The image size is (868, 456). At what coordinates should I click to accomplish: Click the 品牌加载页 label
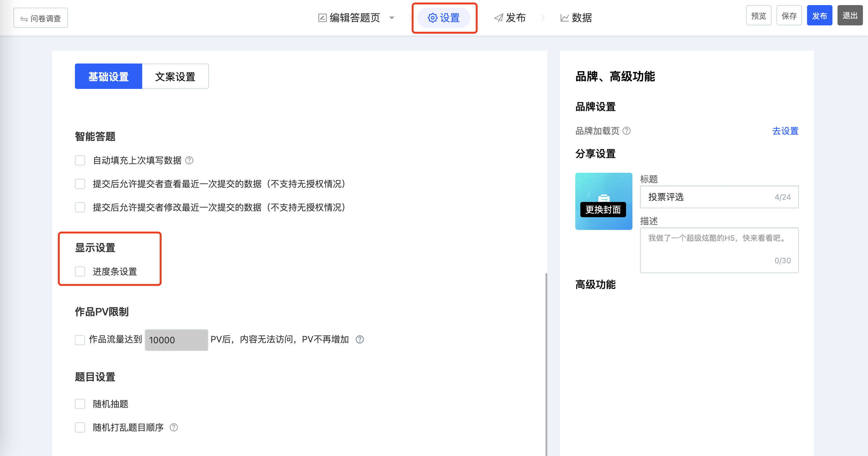tap(597, 131)
